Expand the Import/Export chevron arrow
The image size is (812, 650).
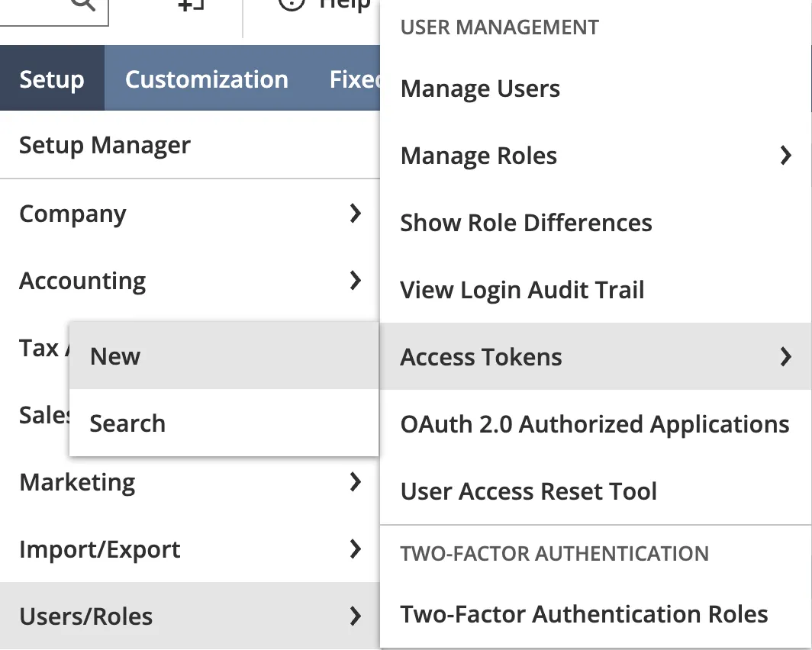(356, 549)
